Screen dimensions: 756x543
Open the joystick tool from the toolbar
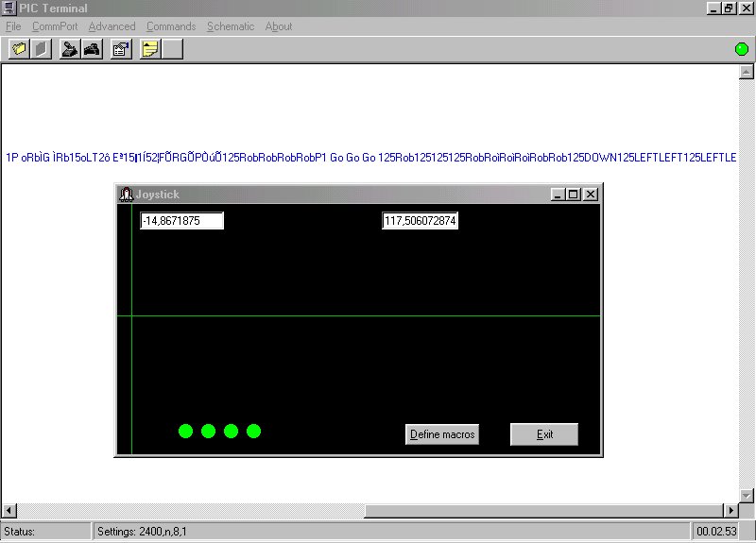pos(70,49)
